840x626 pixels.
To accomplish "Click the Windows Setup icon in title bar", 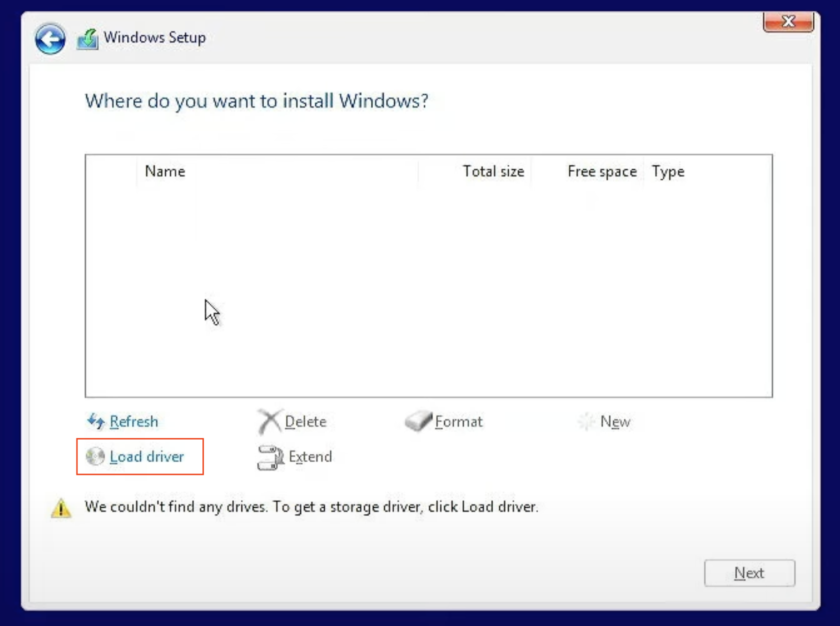I will (88, 39).
